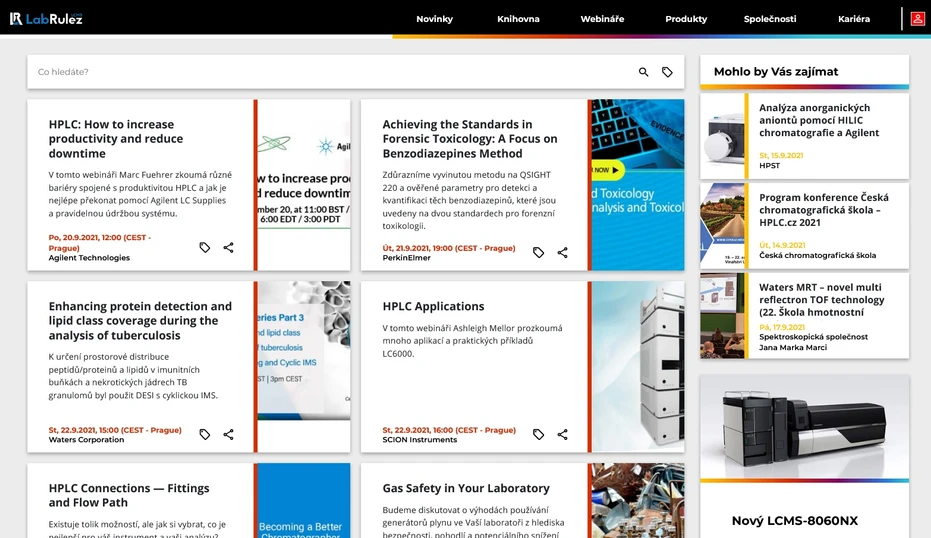
Task: Open 'Achieving the Standards in Forensic Toxicology' title
Action: 470,139
